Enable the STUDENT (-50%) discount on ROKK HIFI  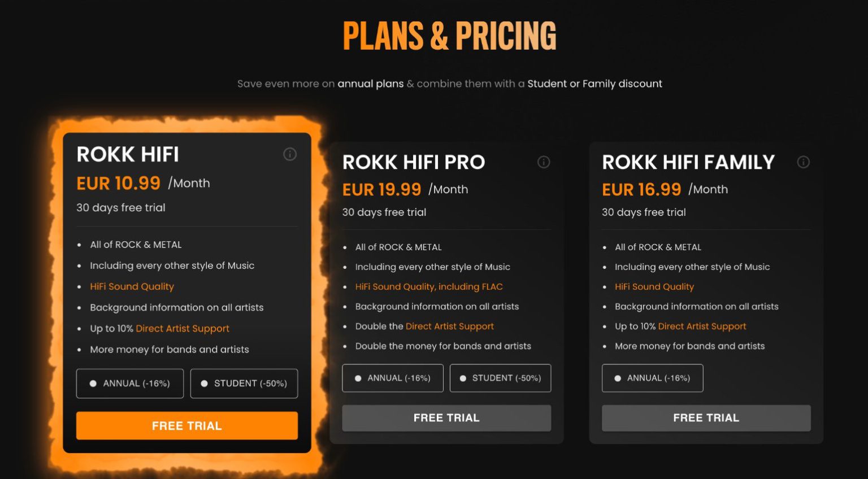pyautogui.click(x=244, y=384)
